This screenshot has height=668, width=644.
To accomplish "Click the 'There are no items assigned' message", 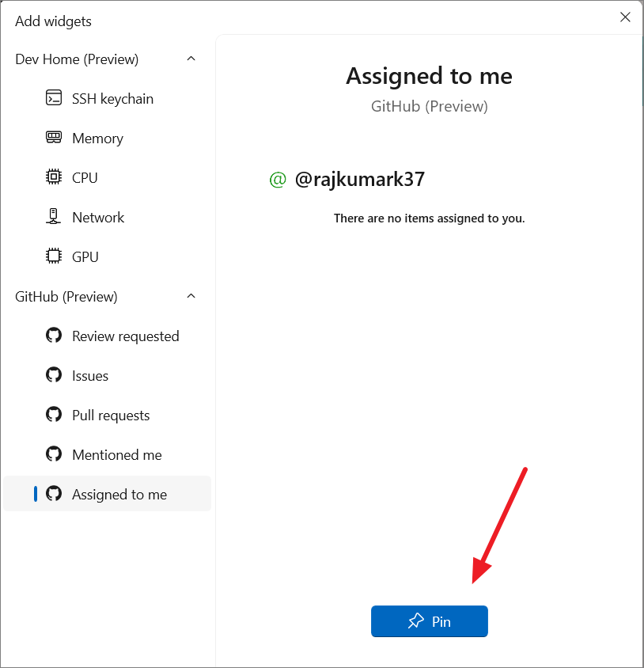I will pos(430,218).
